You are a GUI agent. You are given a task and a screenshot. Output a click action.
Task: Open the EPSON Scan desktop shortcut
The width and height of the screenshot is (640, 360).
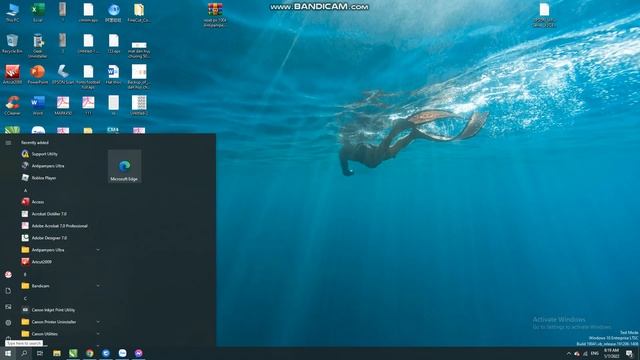point(63,74)
